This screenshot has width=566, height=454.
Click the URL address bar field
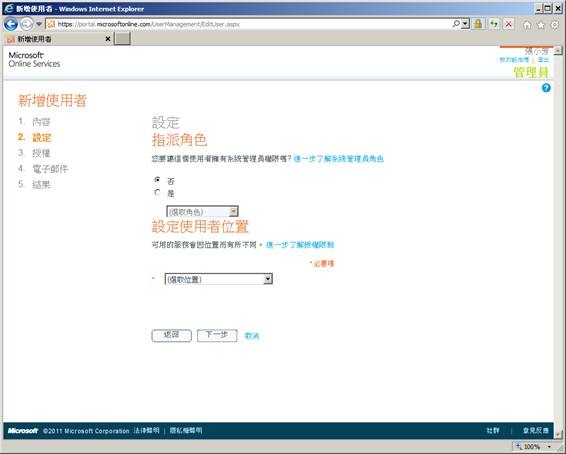253,24
